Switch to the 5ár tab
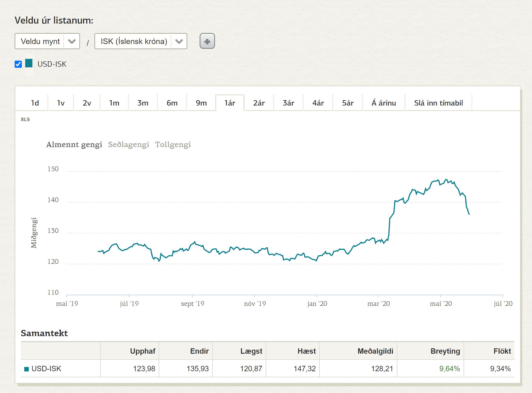The height and width of the screenshot is (393, 532). pos(348,103)
